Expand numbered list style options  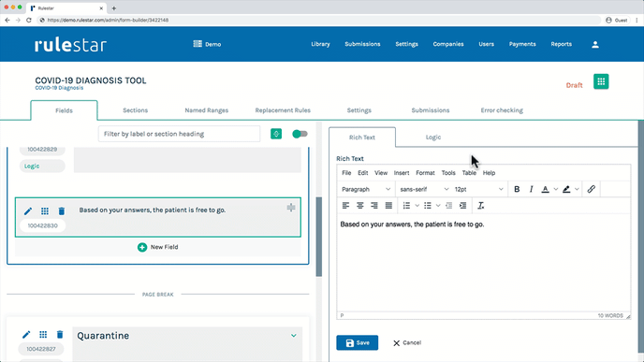coord(417,206)
